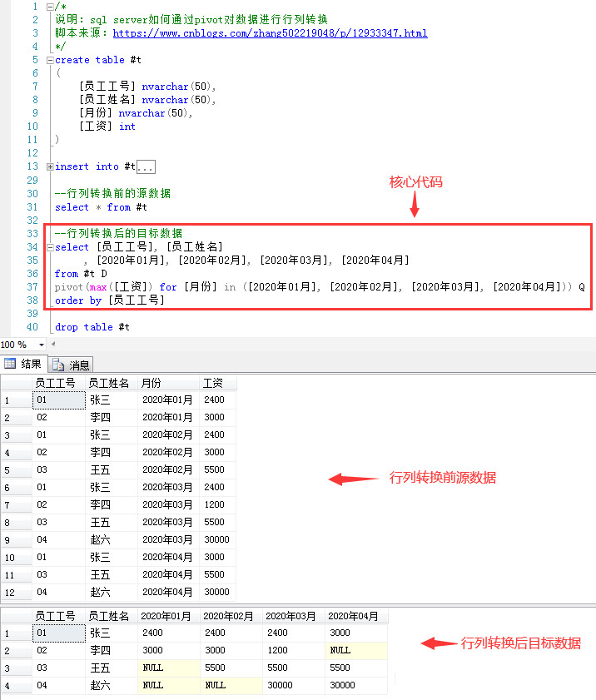The image size is (596, 700).
Task: Click the messages page icon on 消息 tab
Action: pos(58,365)
